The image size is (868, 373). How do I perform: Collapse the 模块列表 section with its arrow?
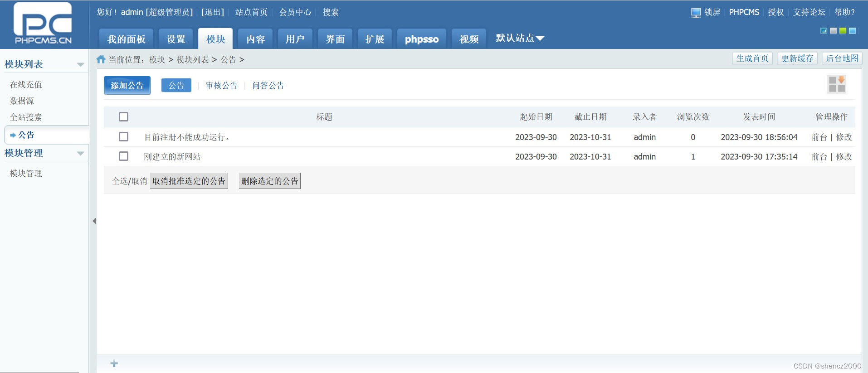pyautogui.click(x=81, y=64)
